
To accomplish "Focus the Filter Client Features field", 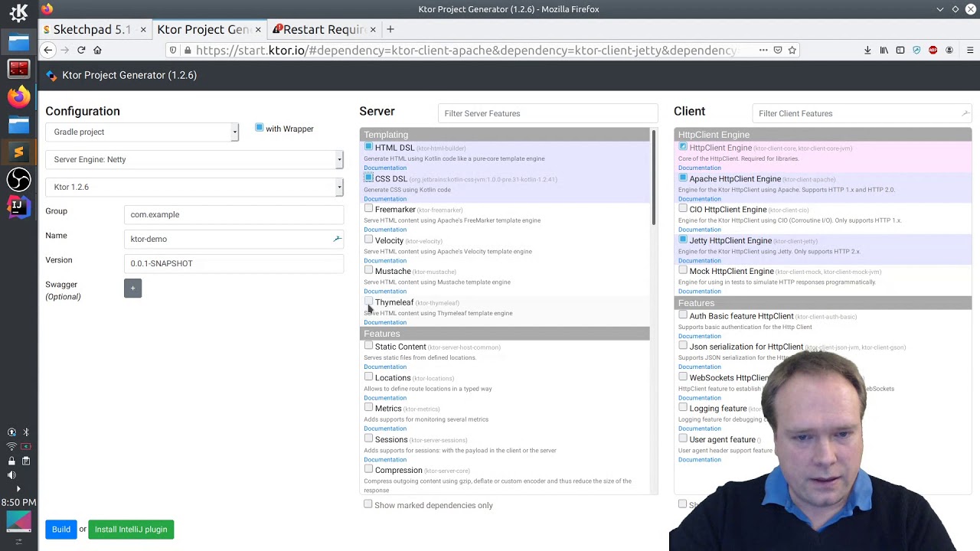I will click(862, 113).
